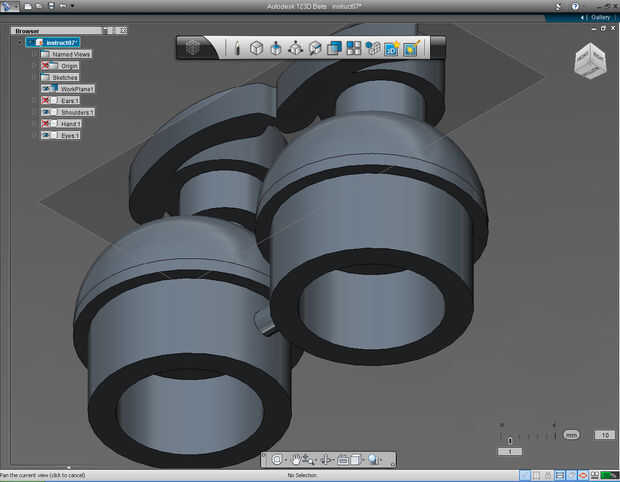620x482 pixels.
Task: Click the green performance indicator in status bar
Action: pyautogui.click(x=610, y=475)
